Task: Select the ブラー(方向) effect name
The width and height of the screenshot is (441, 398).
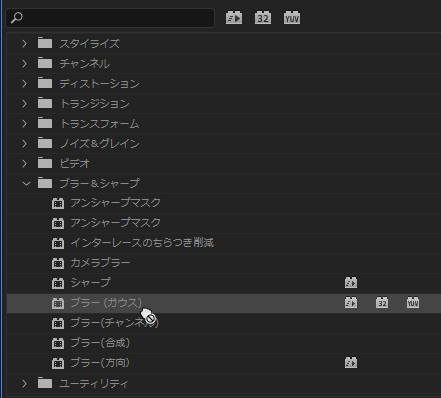Action: tap(100, 363)
